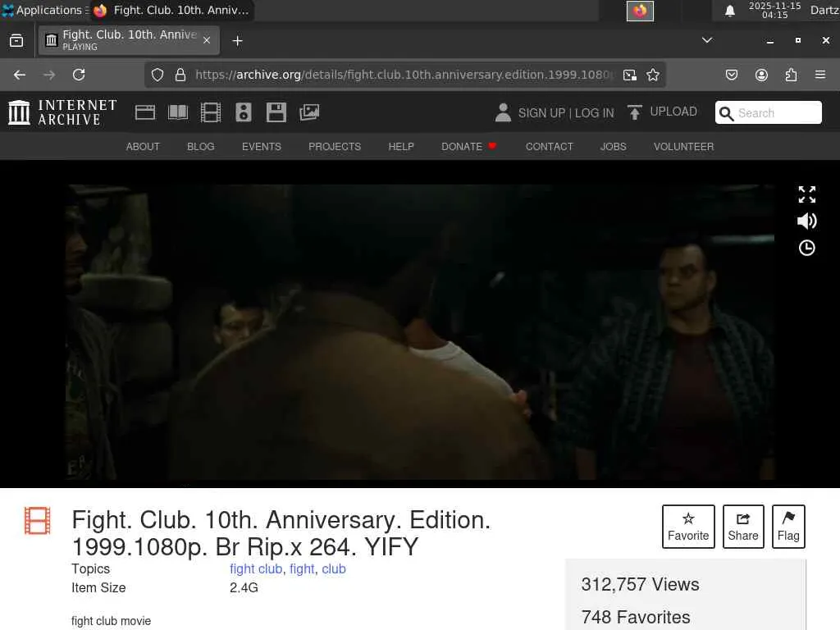Open the EVENTS menu item
840x630 pixels.
click(262, 147)
